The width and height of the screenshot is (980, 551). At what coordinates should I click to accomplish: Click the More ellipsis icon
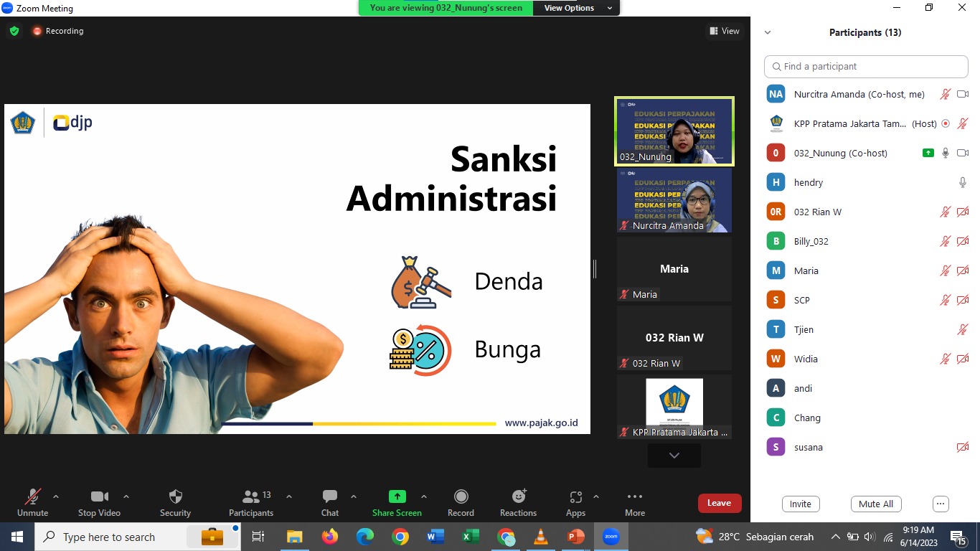coord(634,497)
